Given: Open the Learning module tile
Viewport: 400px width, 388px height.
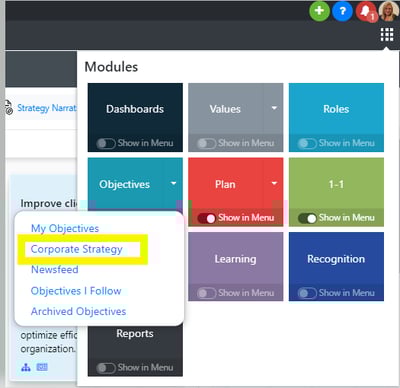Looking at the screenshot, I should coord(235,259).
